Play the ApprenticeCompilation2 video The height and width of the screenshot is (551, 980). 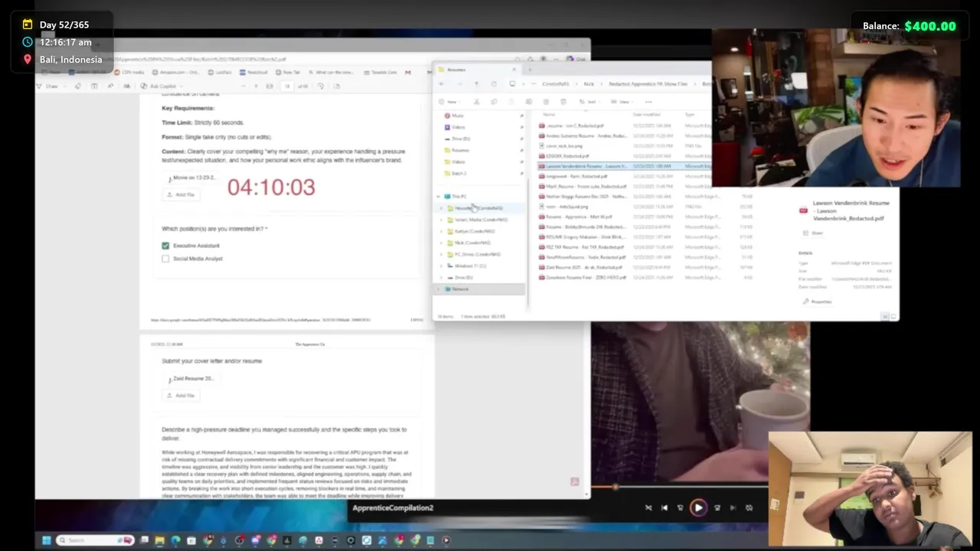click(x=698, y=507)
